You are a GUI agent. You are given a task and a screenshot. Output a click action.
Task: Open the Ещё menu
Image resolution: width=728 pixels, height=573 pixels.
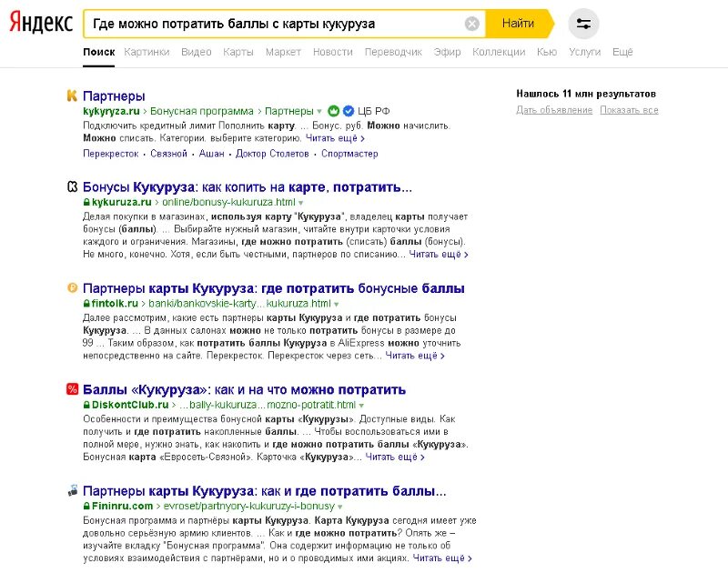coord(622,52)
